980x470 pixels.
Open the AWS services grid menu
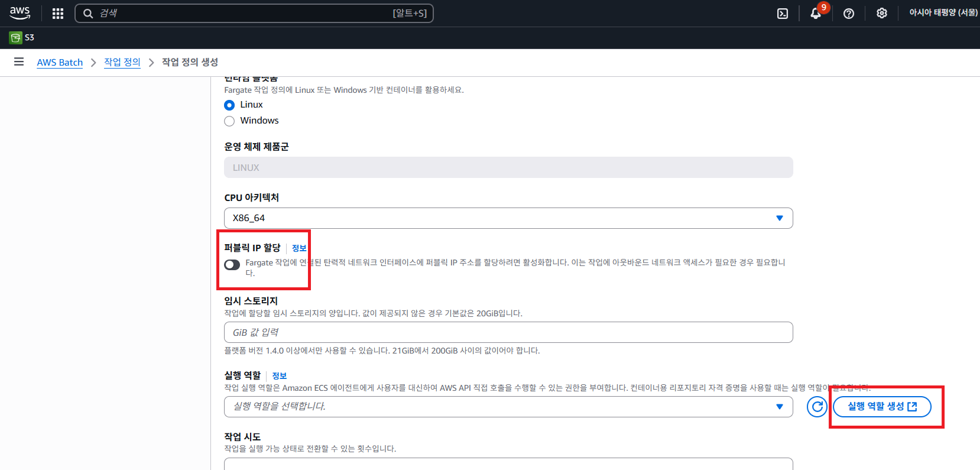click(x=58, y=14)
